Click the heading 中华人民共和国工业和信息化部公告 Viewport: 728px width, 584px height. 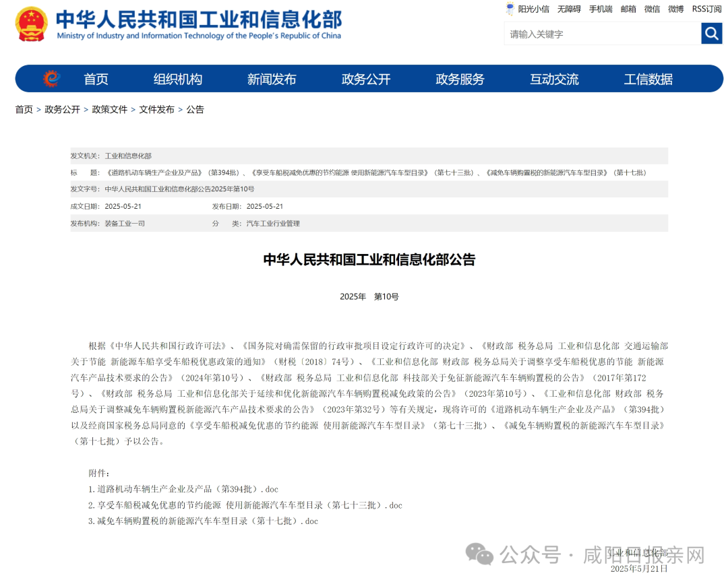[369, 259]
